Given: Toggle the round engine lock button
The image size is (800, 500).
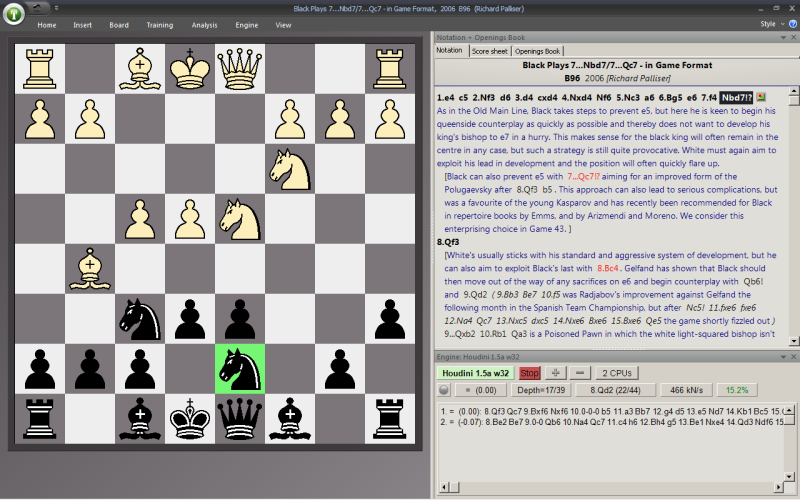Looking at the screenshot, I should 443,390.
